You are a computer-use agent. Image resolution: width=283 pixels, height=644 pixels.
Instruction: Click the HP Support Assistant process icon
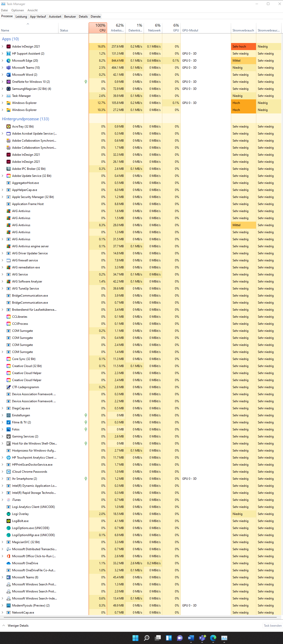click(9, 54)
